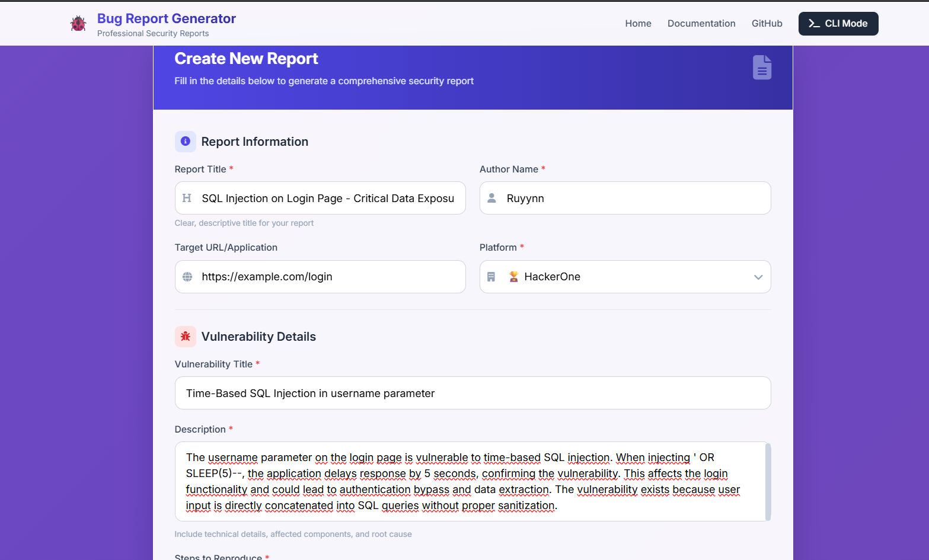Click the person icon in the Author Name field
The width and height of the screenshot is (929, 560).
coord(491,198)
